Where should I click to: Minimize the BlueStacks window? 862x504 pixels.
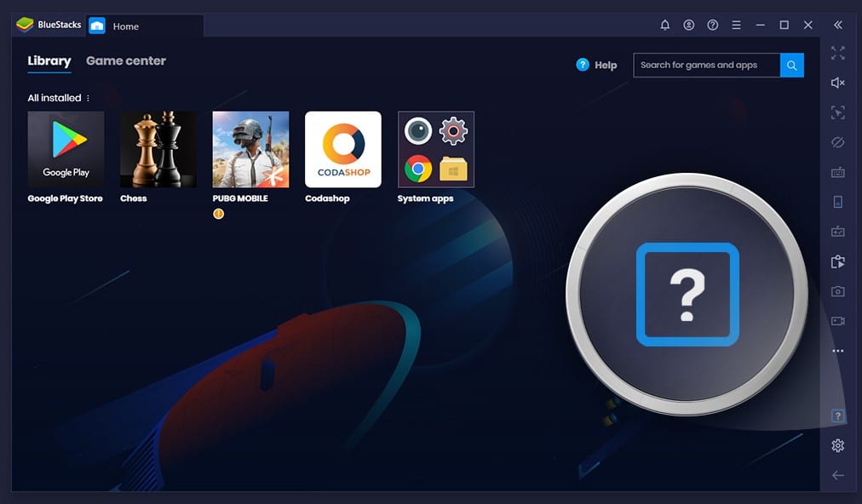pos(761,25)
